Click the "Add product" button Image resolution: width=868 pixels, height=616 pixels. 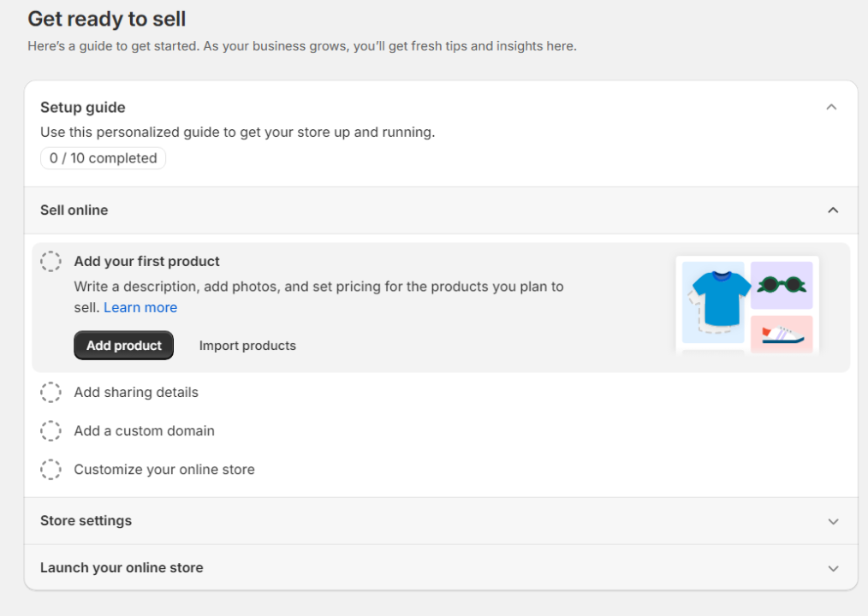coord(123,345)
